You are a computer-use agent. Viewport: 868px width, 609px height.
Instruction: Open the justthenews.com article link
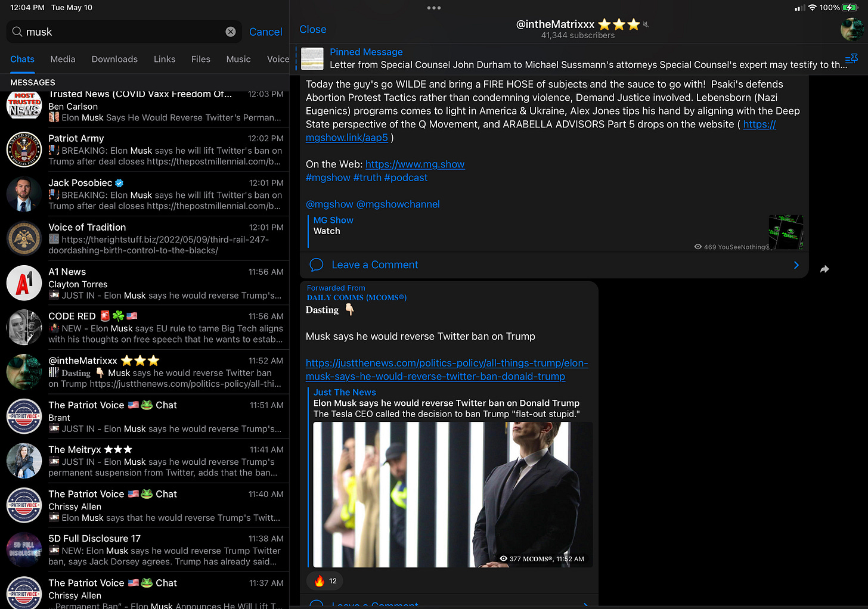447,369
